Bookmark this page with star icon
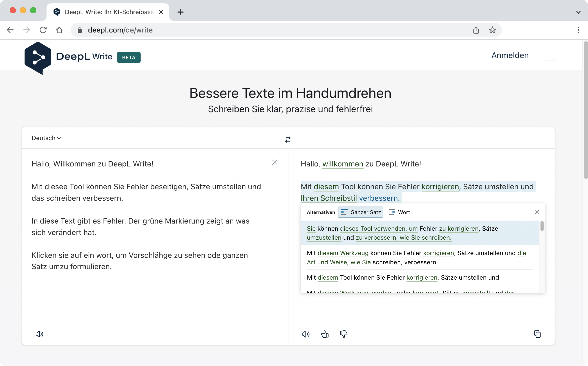Image resolution: width=588 pixels, height=366 pixels. tap(492, 30)
